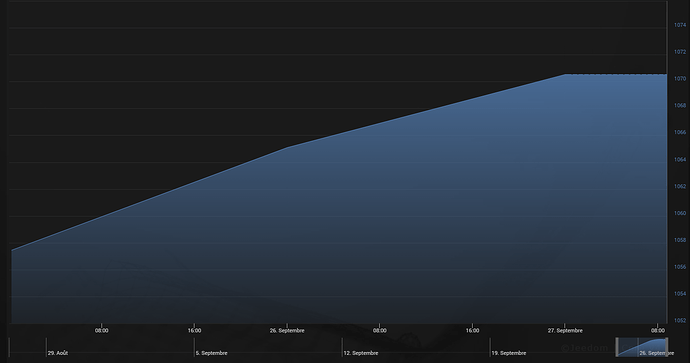
Task: Click the second 16:00 x-axis tick label
Action: (x=472, y=330)
